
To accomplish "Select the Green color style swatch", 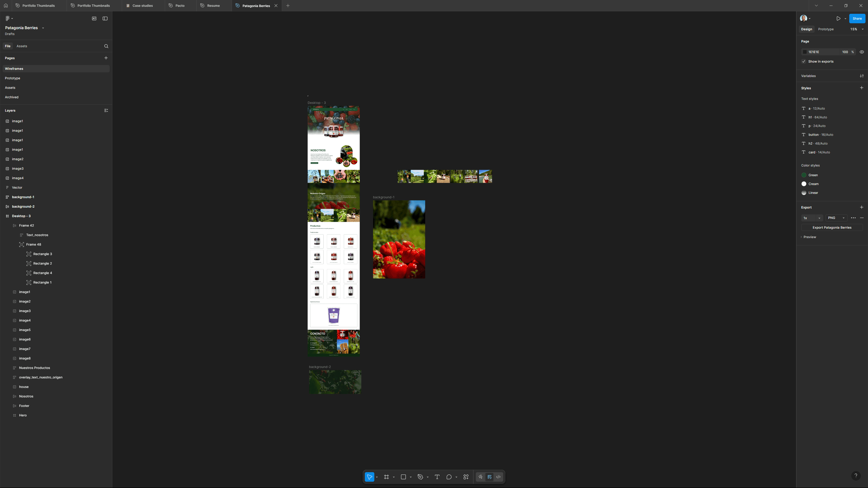I will tap(804, 175).
